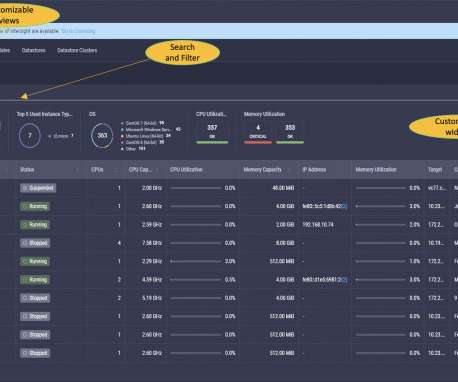Click the Stopped badge in the 5.19 GHz row
This screenshot has height=382, width=458.
coord(35,298)
